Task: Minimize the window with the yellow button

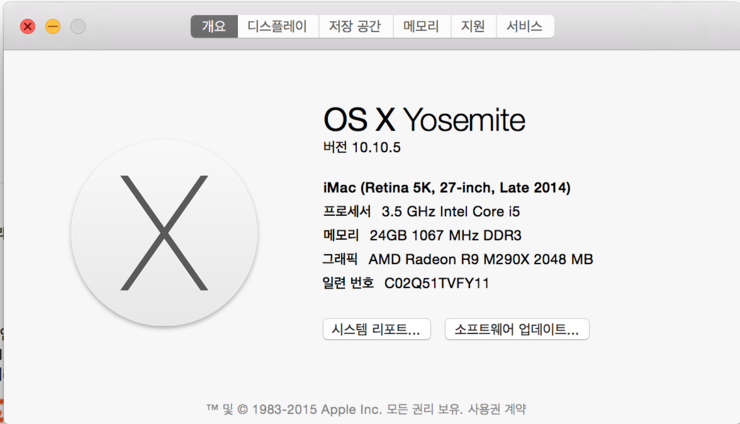Action: (x=53, y=27)
